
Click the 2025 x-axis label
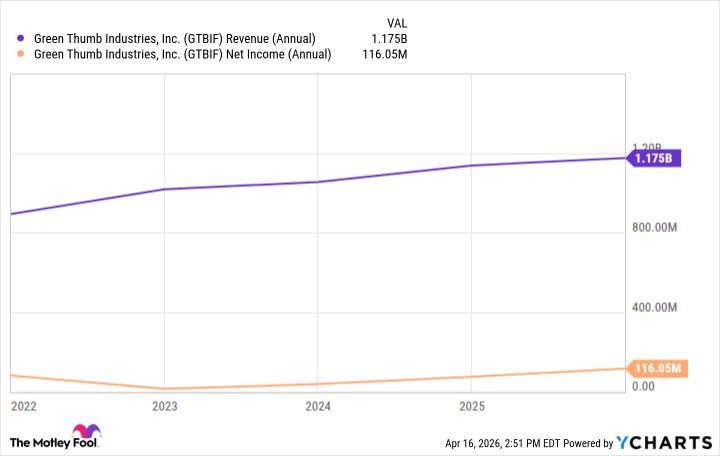coord(471,407)
